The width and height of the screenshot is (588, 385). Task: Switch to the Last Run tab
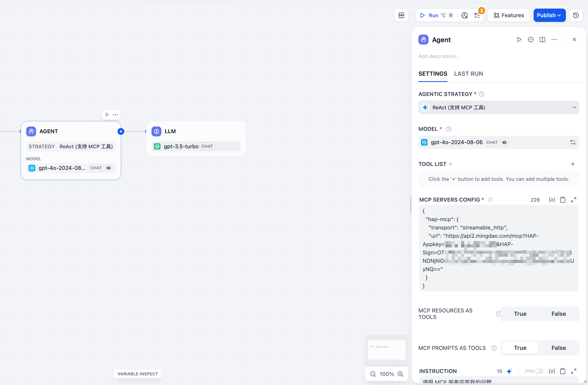tap(468, 74)
